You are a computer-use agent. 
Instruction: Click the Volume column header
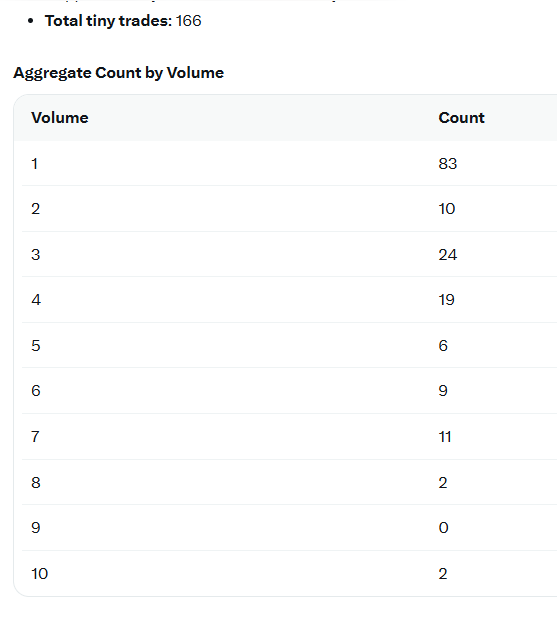tap(60, 118)
